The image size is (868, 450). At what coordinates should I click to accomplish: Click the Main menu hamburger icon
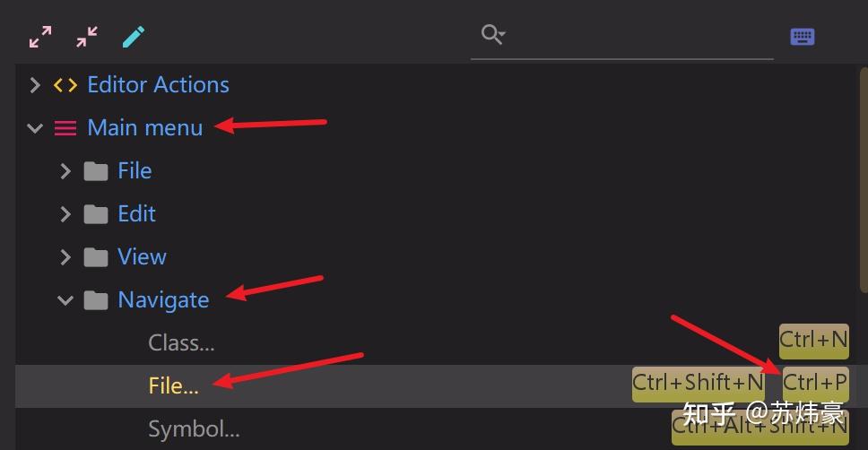tap(65, 128)
